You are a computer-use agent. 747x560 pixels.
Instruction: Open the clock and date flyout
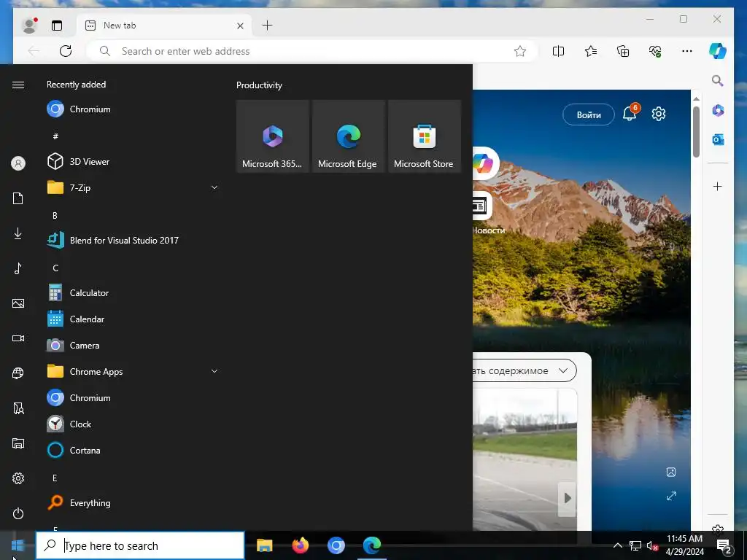[684, 545]
